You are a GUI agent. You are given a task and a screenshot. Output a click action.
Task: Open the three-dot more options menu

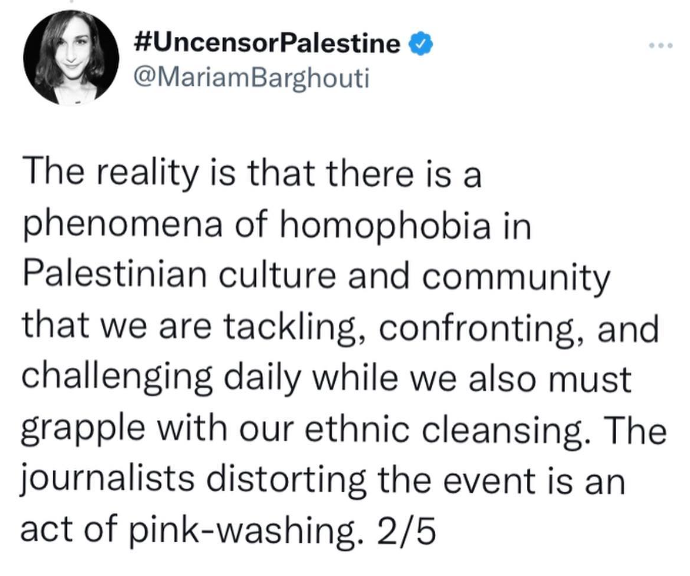tap(661, 45)
